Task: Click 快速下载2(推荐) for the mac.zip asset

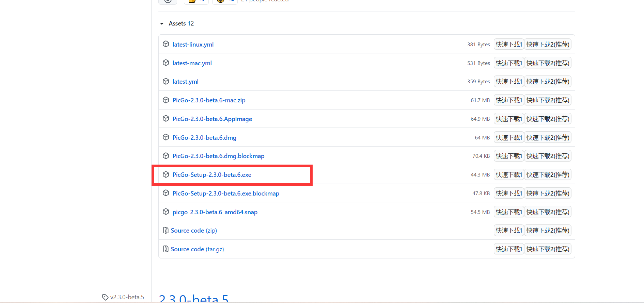Action: coord(548,100)
